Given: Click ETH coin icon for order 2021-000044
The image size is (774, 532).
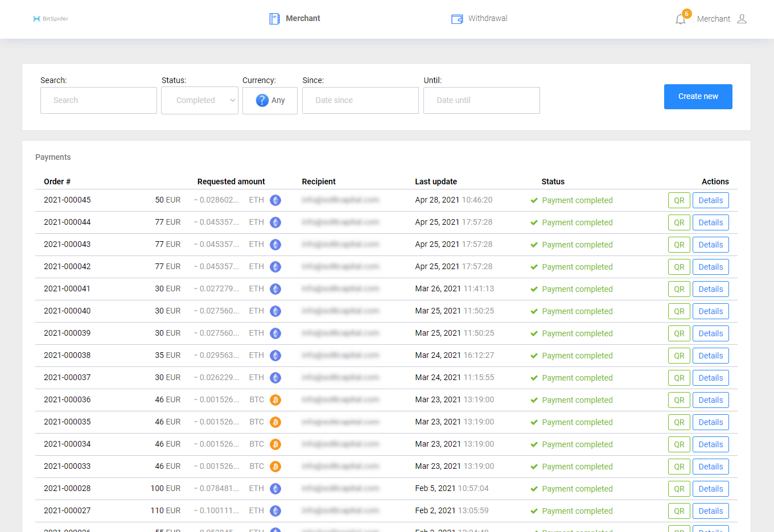Looking at the screenshot, I should (x=275, y=222).
